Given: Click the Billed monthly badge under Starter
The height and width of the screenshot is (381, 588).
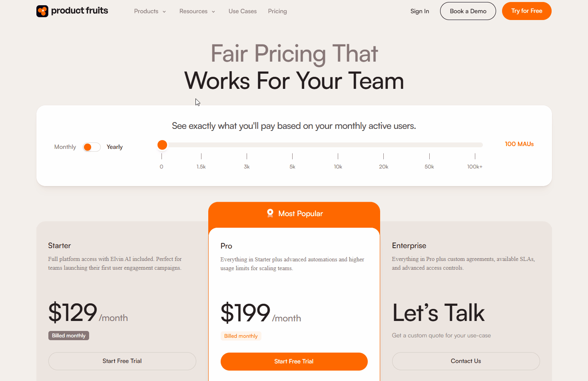Looking at the screenshot, I should point(69,335).
